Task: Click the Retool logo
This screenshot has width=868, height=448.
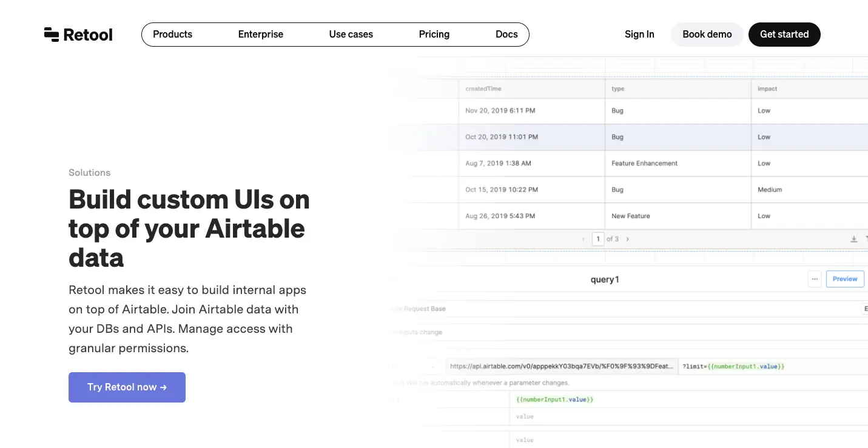Action: click(x=78, y=35)
